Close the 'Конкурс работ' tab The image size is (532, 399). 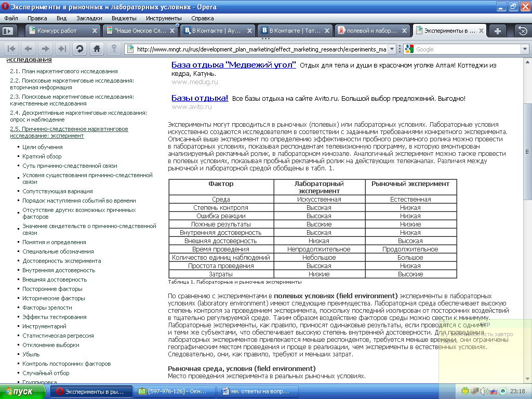pyautogui.click(x=95, y=31)
